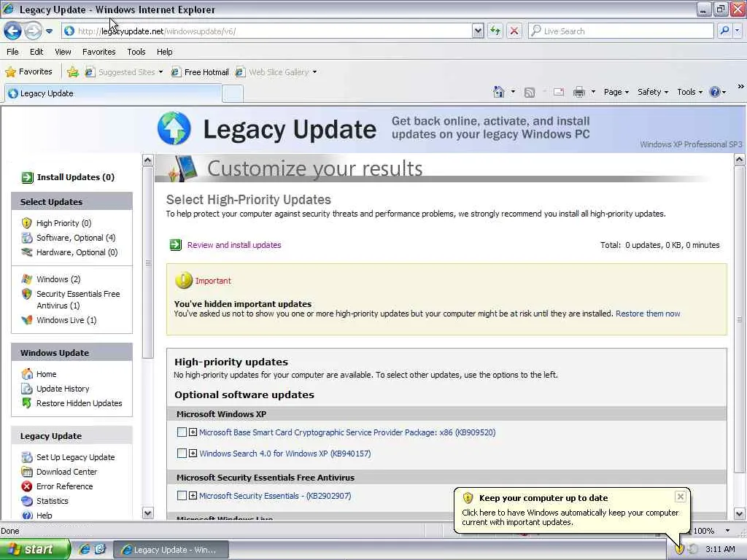Expand details for Windows Search 4.0 update
This screenshot has width=747, height=560.
click(193, 453)
